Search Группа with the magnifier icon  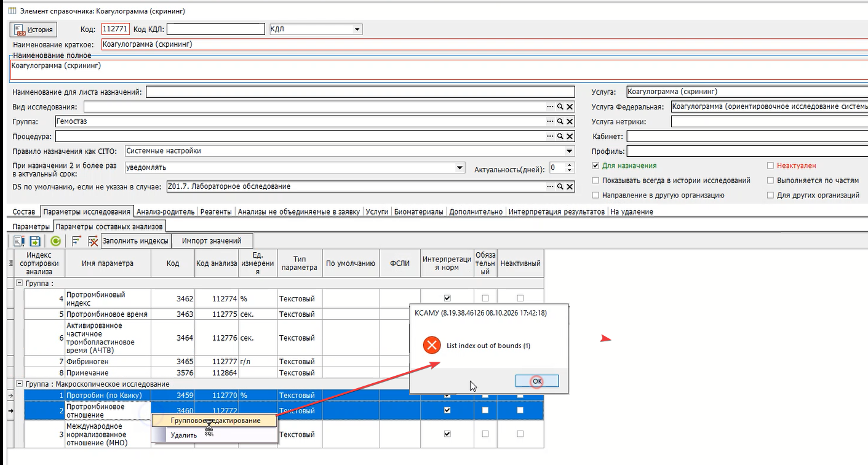click(x=560, y=122)
